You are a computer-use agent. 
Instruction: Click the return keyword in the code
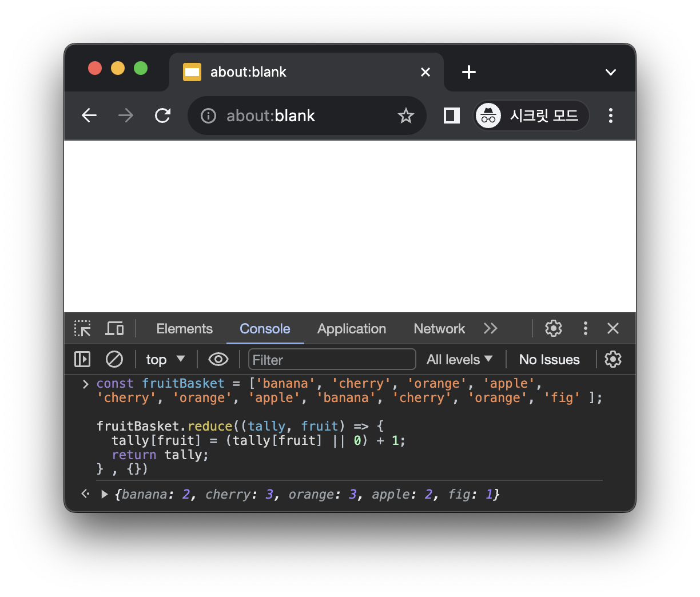[x=134, y=455]
